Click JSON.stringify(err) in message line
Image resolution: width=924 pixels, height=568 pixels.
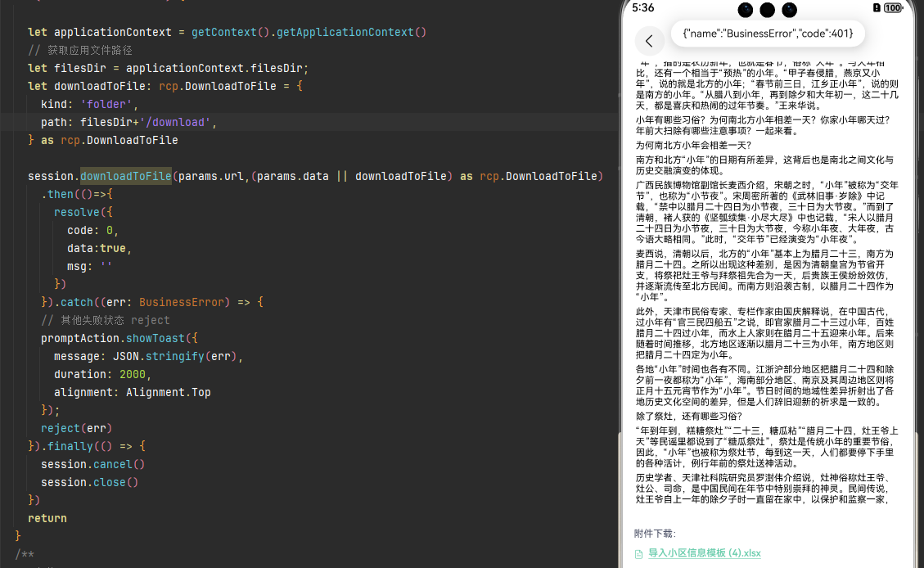tap(174, 357)
